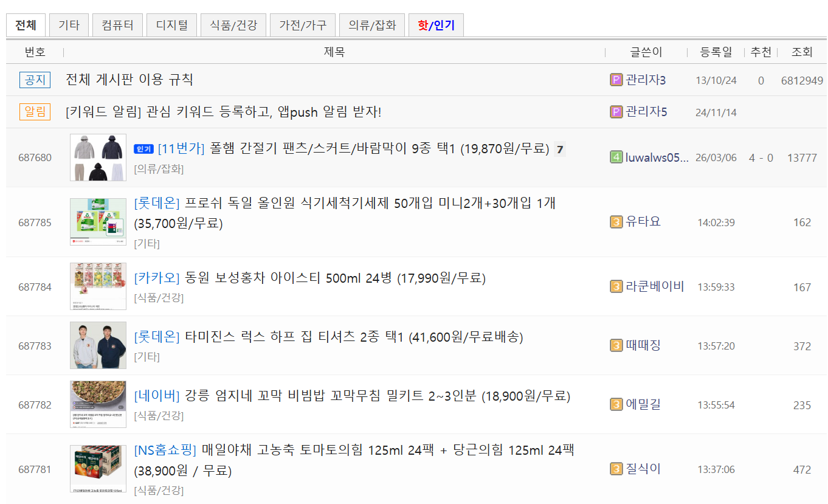Click the 인기 badge on the 폴햄 post
The height and width of the screenshot is (504, 828).
(x=143, y=148)
